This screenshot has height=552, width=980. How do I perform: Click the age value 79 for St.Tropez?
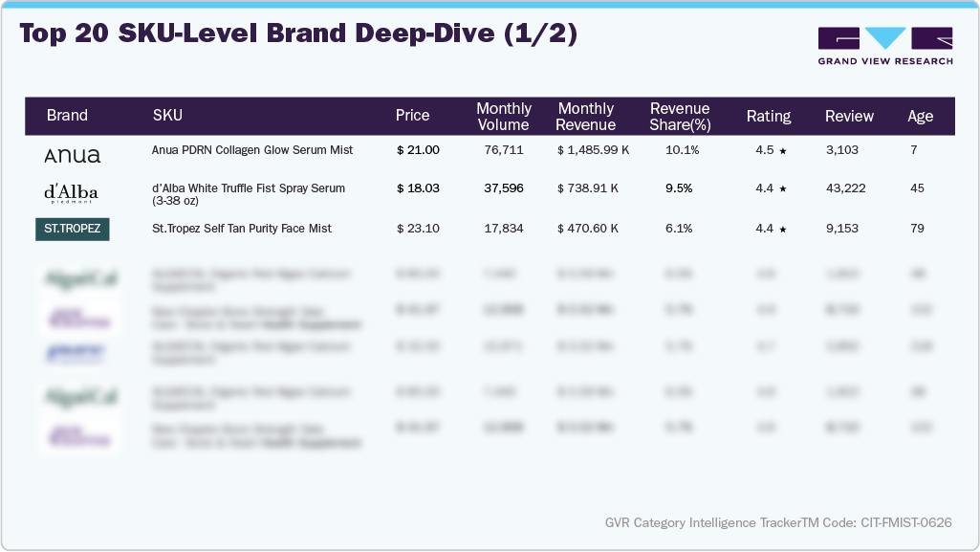[x=917, y=229]
